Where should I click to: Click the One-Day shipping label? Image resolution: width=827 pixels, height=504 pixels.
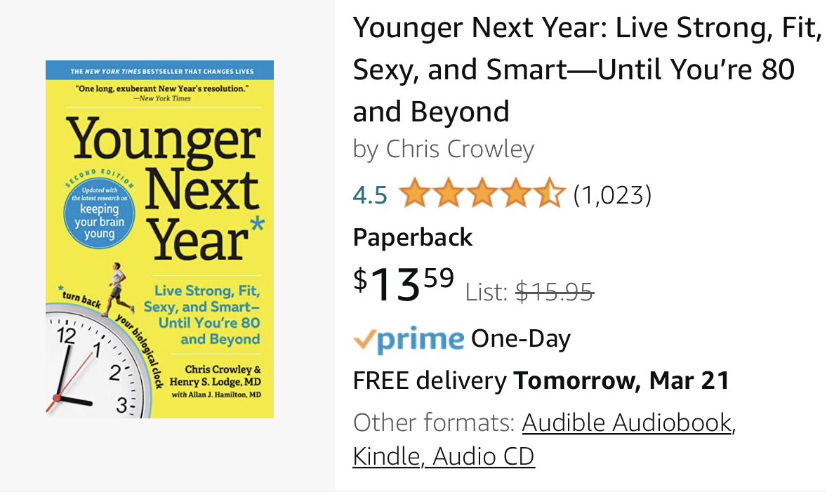(x=521, y=339)
